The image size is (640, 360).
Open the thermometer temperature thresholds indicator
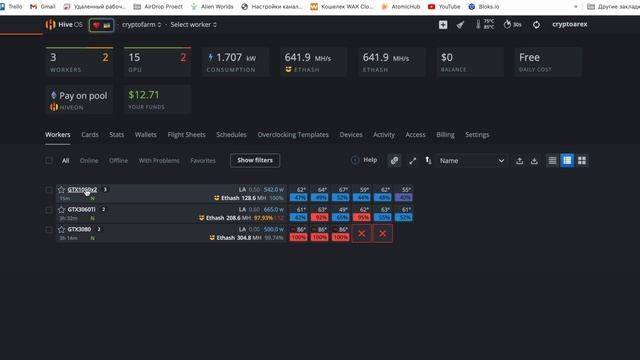(x=484, y=24)
